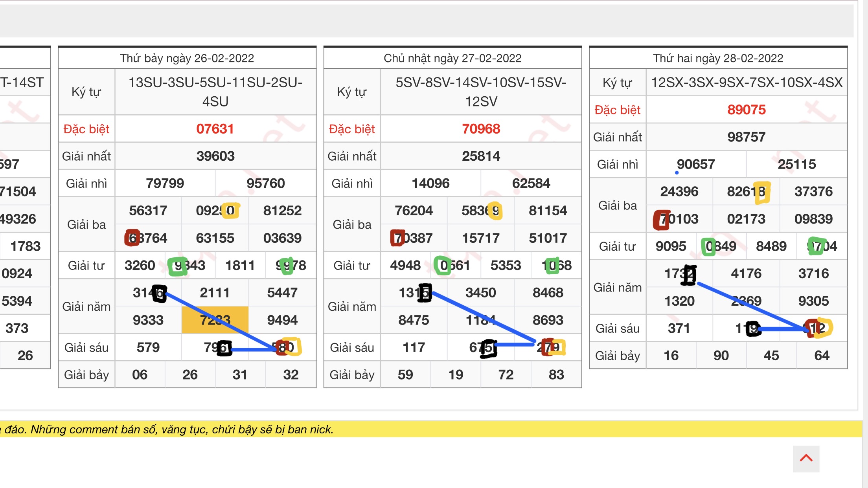Click the special prize number 89075
The image size is (868, 488).
[x=746, y=110]
